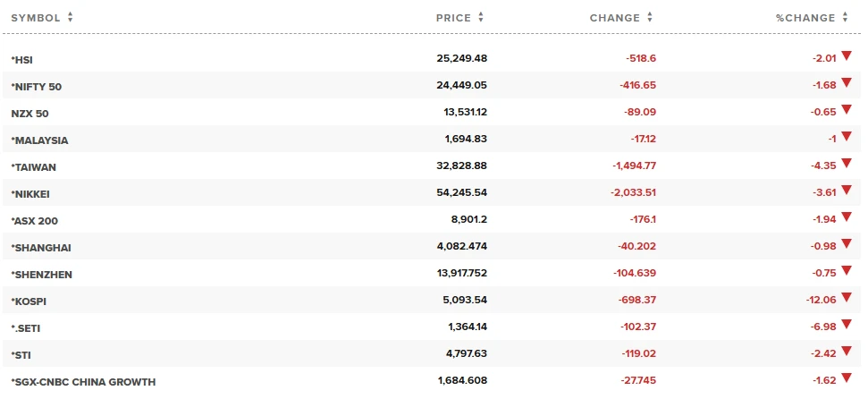Open the *NIFTY 50 index link
This screenshot has height=399, width=868.
coord(37,86)
